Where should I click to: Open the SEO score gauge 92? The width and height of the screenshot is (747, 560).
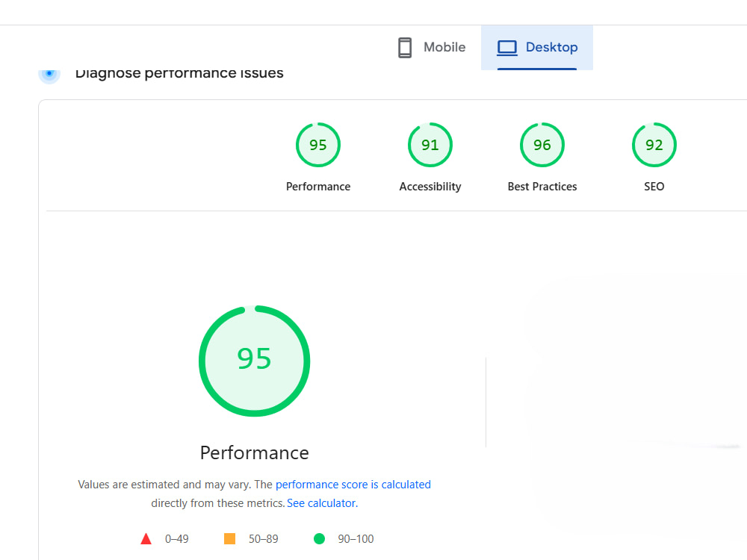pyautogui.click(x=654, y=145)
